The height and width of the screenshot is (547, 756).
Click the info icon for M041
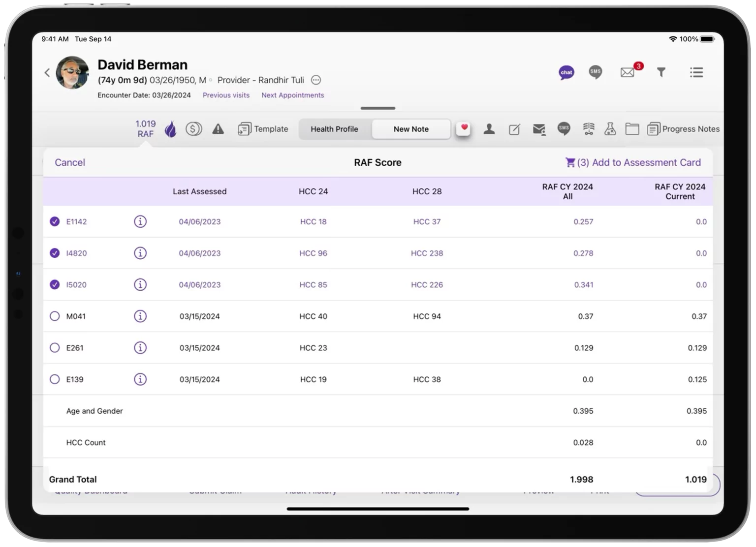(140, 316)
